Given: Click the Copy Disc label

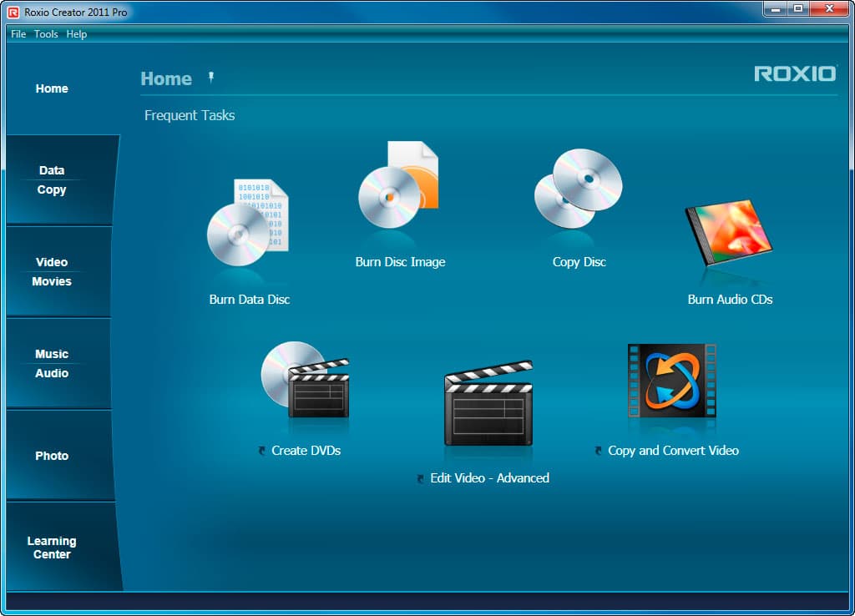Looking at the screenshot, I should point(579,262).
